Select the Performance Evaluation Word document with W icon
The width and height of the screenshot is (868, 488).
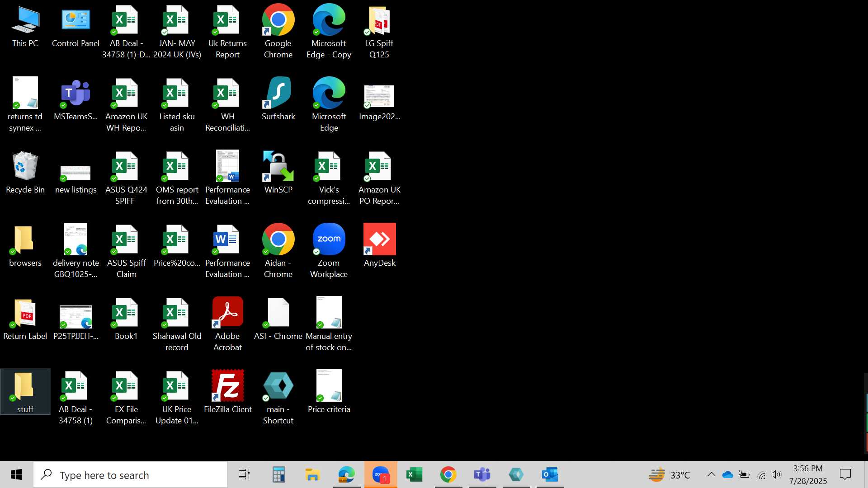pos(227,251)
